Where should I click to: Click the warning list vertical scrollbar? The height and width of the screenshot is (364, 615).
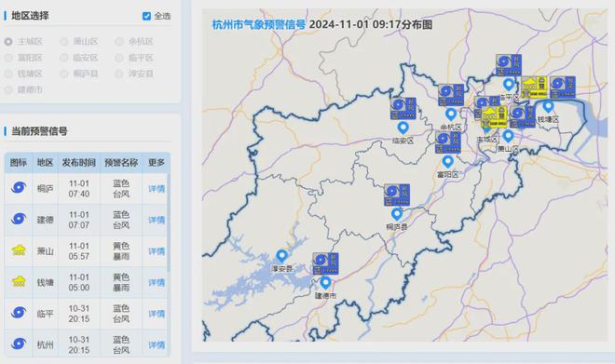169,223
